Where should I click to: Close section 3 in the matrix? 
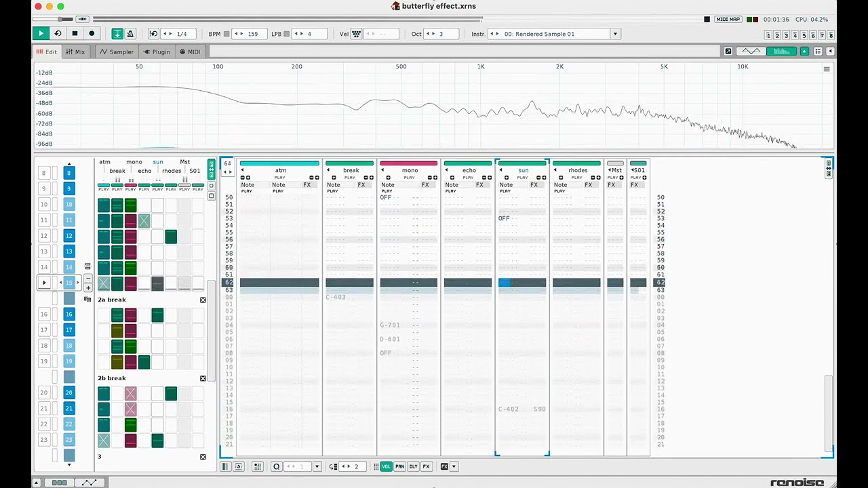click(x=203, y=457)
